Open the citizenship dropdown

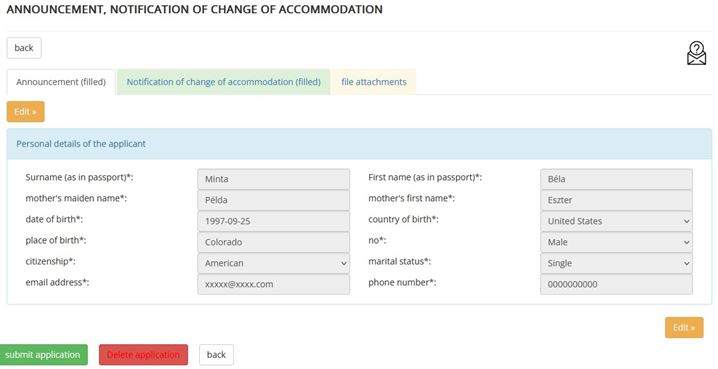273,263
